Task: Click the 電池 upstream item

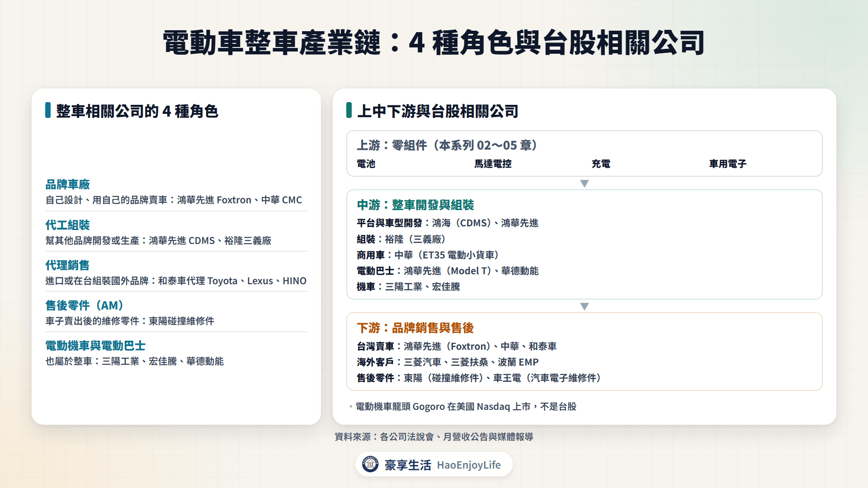Action: tap(366, 164)
